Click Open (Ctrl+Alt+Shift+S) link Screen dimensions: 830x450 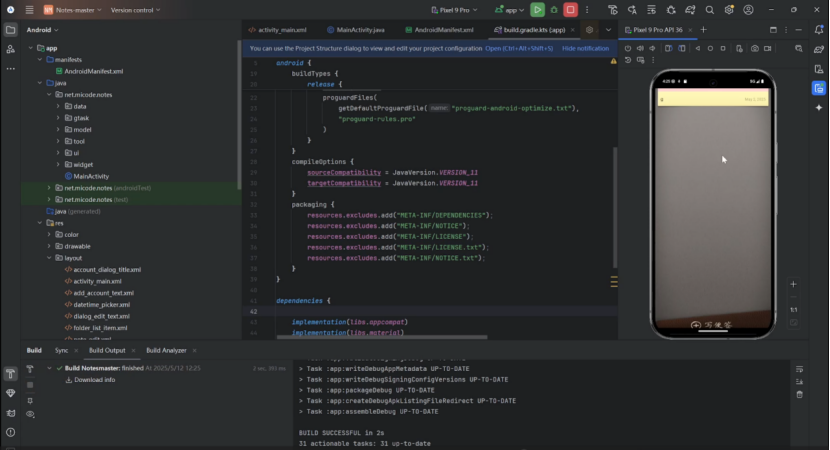519,48
